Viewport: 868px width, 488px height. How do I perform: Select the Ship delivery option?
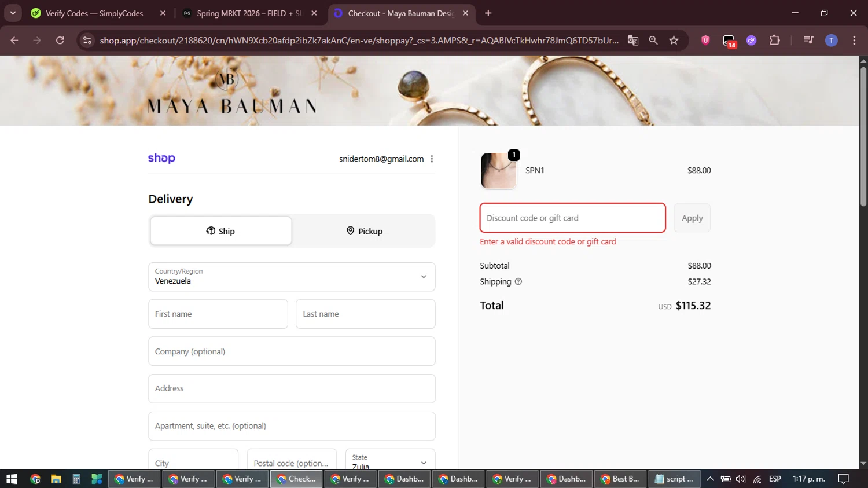[221, 231]
